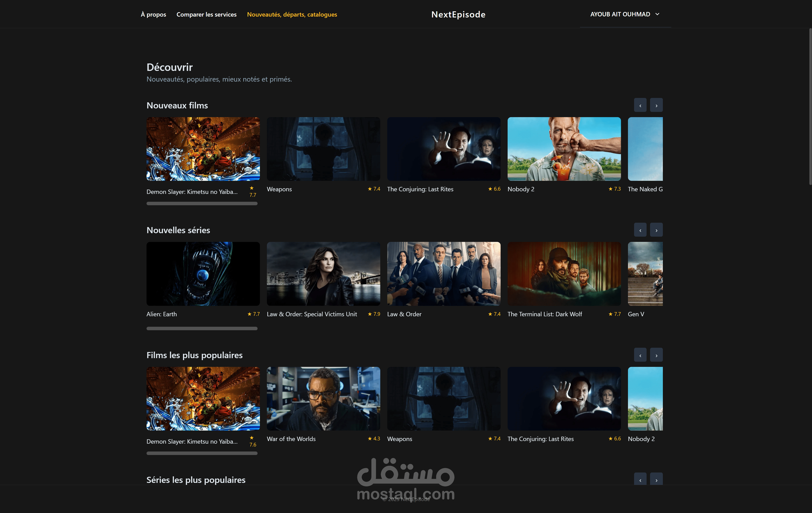Click the Gen V title text
This screenshot has height=513, width=812.
636,314
